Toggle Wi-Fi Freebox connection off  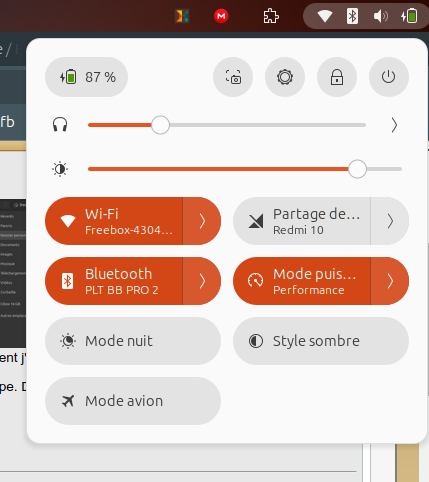pyautogui.click(x=114, y=221)
